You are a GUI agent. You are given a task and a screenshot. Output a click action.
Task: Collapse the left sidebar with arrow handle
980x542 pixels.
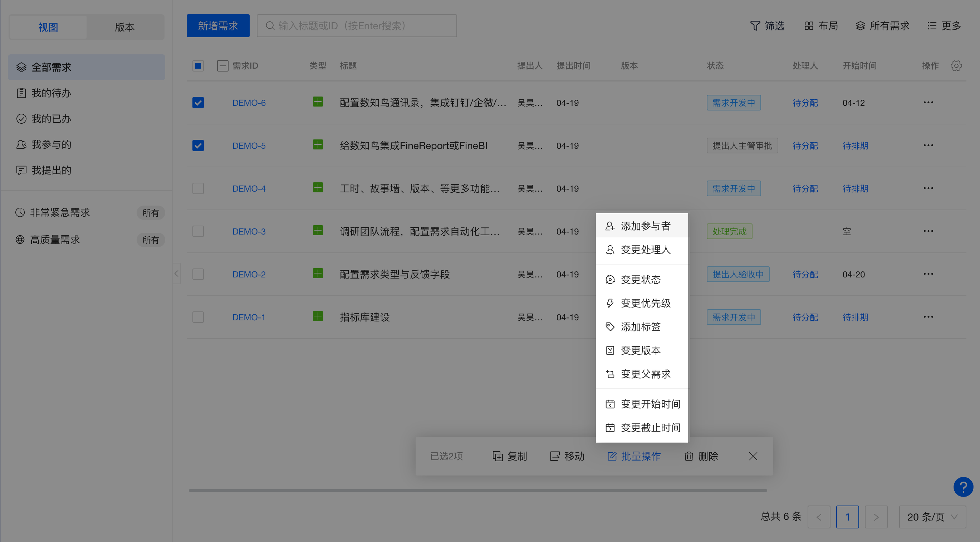pyautogui.click(x=177, y=274)
